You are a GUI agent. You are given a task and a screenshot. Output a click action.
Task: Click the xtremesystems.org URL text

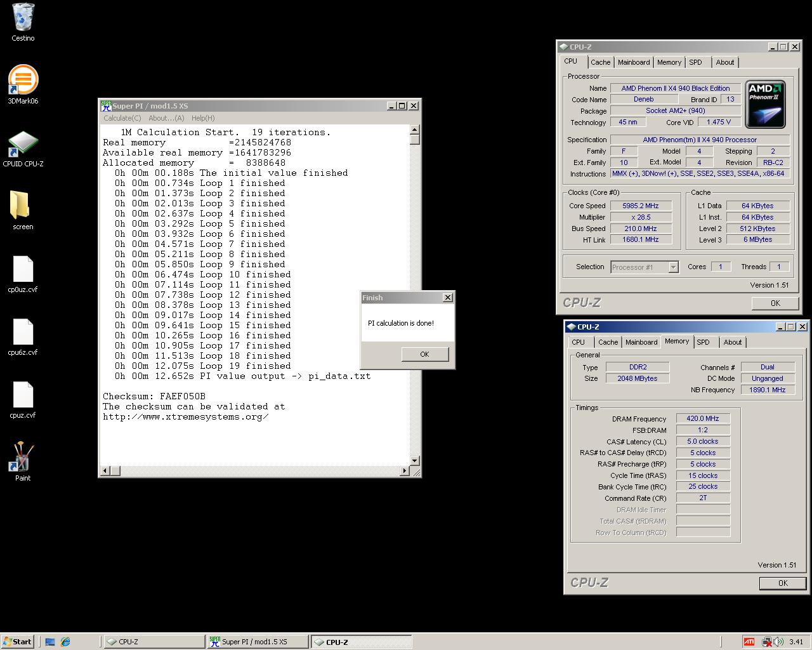click(x=185, y=416)
